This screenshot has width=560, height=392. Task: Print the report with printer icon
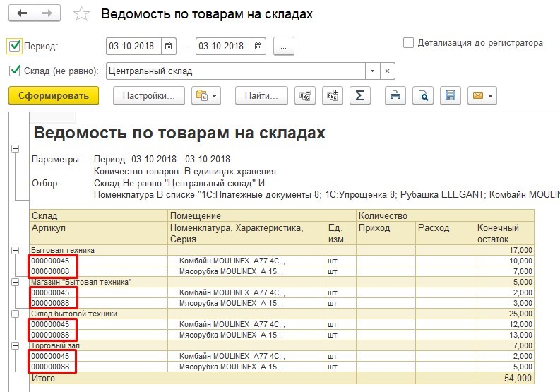click(x=395, y=95)
